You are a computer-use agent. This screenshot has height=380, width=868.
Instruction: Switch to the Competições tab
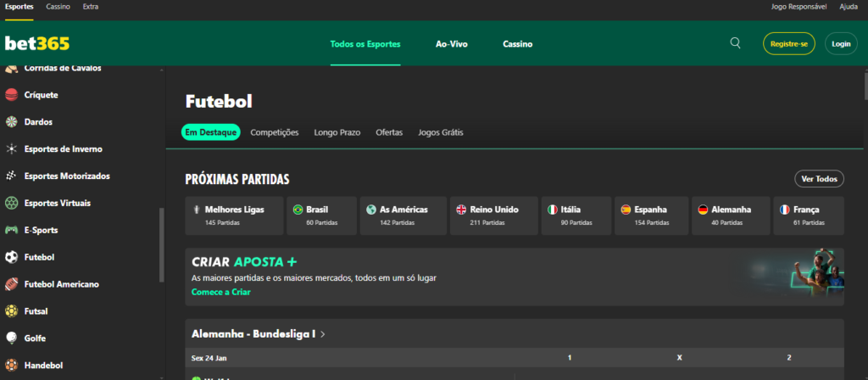[275, 132]
